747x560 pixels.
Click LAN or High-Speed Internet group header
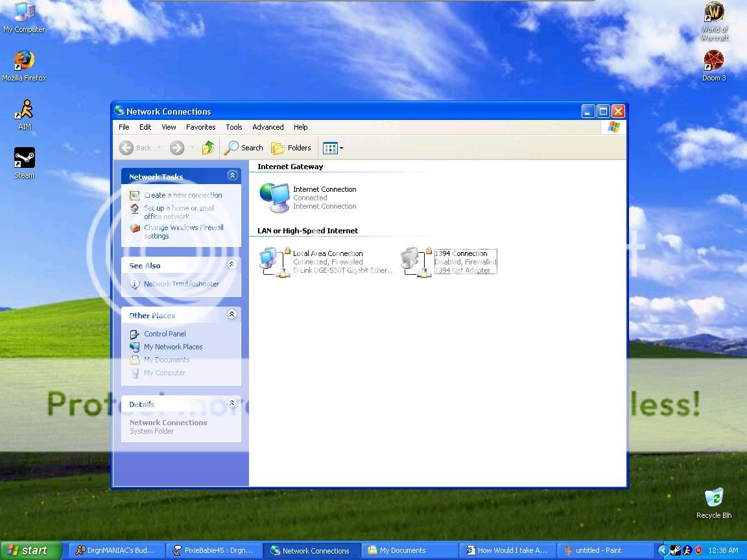tap(308, 231)
